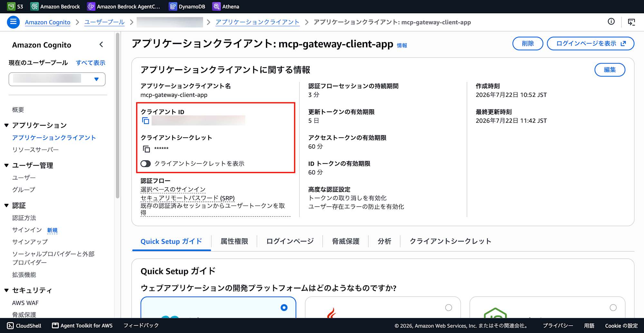The height and width of the screenshot is (333, 644).
Task: Open サインアップ in the sidebar
Action: coord(30,242)
